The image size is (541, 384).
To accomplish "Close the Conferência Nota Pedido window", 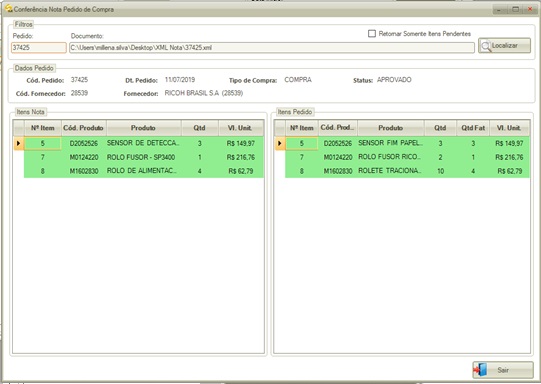I will [x=530, y=10].
